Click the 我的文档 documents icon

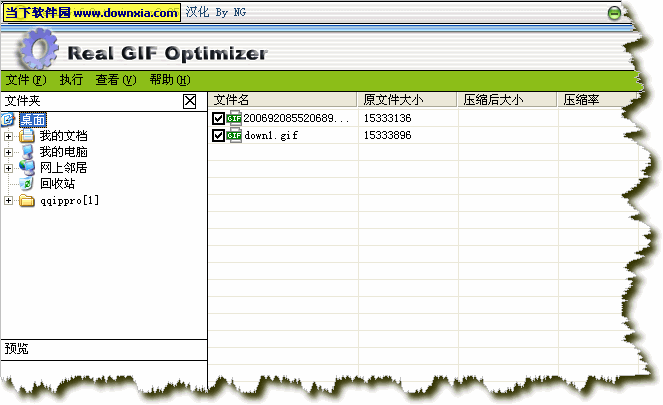coord(27,136)
